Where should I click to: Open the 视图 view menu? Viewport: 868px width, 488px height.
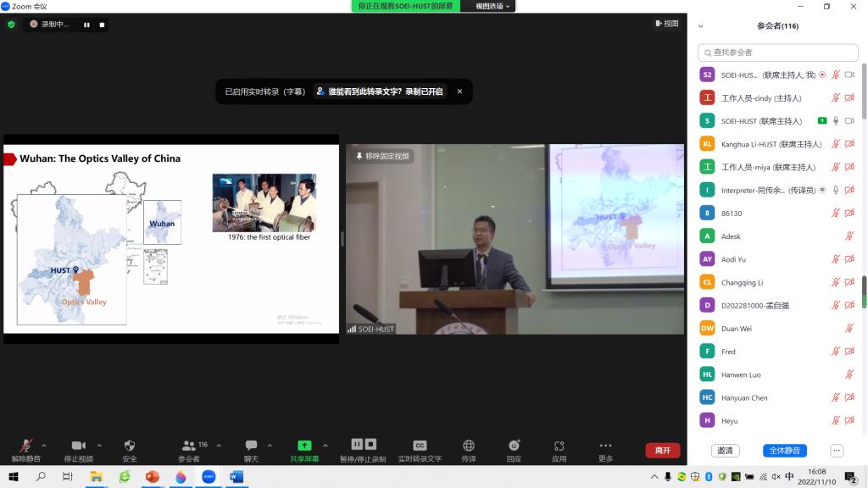(666, 24)
